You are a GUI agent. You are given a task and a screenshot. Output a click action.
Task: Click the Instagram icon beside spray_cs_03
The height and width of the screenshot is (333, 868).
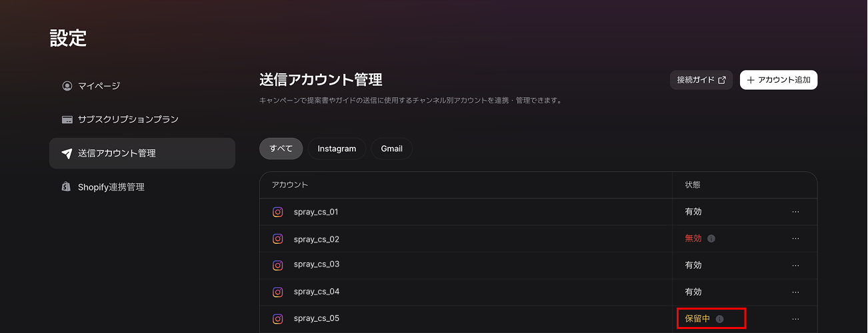point(278,265)
